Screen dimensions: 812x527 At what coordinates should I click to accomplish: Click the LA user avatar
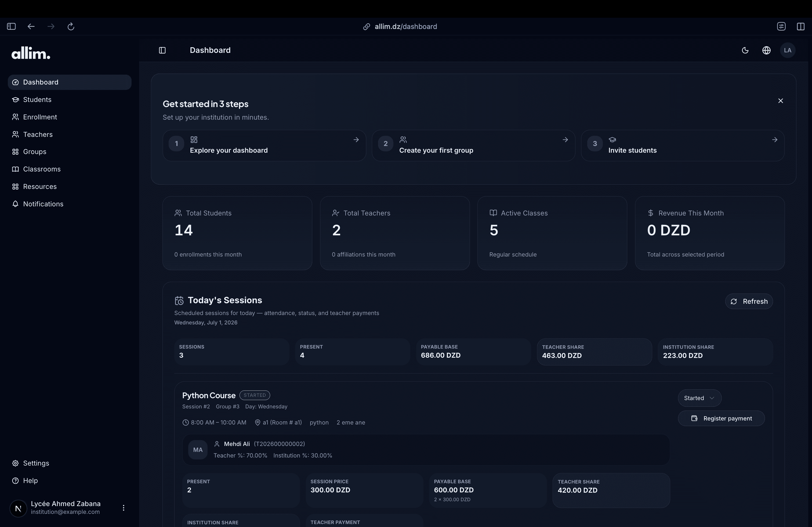(788, 50)
